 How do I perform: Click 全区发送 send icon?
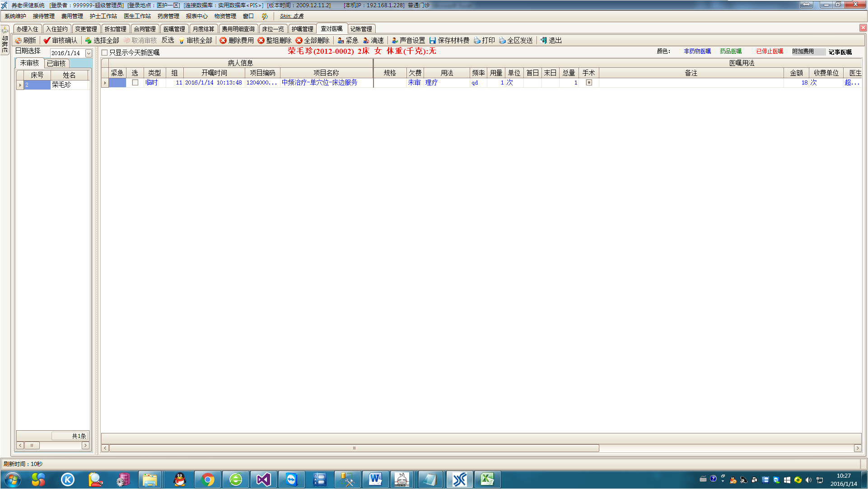[x=502, y=41]
